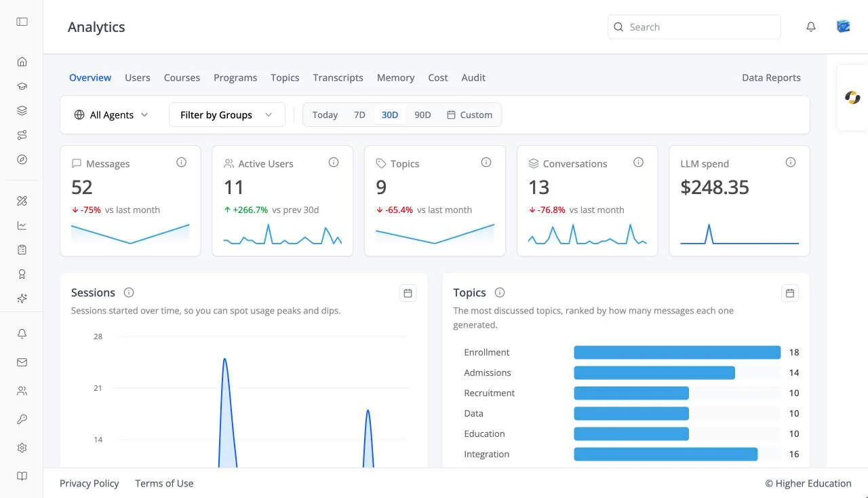This screenshot has height=498, width=868.
Task: Show info for the LLM spend card
Action: (x=791, y=162)
